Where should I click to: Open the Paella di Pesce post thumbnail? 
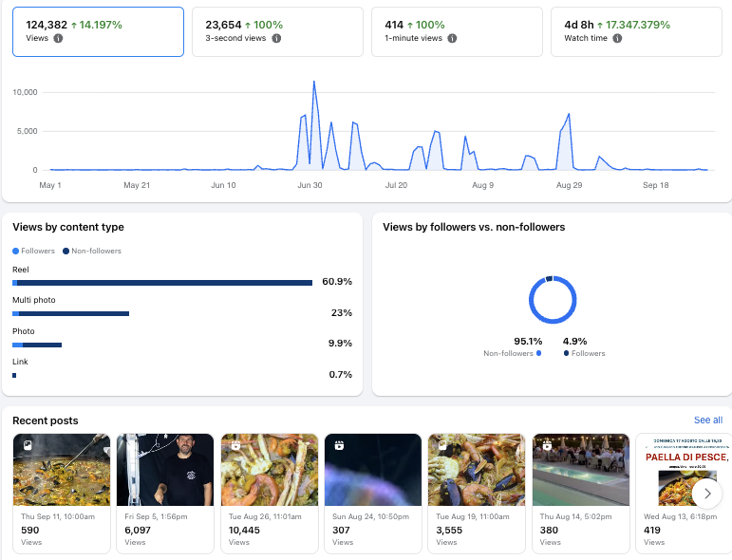684,470
